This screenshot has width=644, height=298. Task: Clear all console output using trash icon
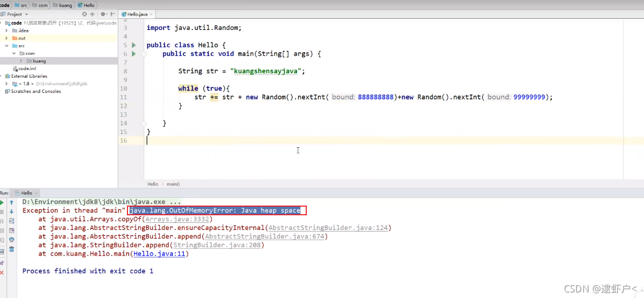pyautogui.click(x=11, y=248)
